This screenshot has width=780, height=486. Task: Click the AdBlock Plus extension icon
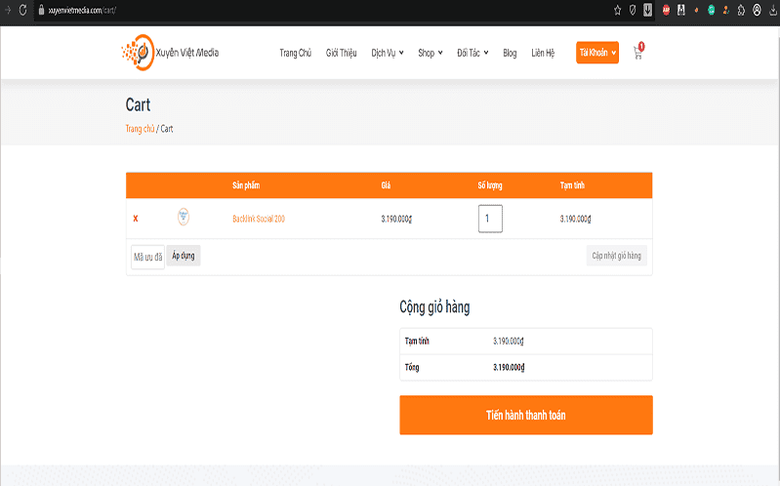pyautogui.click(x=666, y=10)
